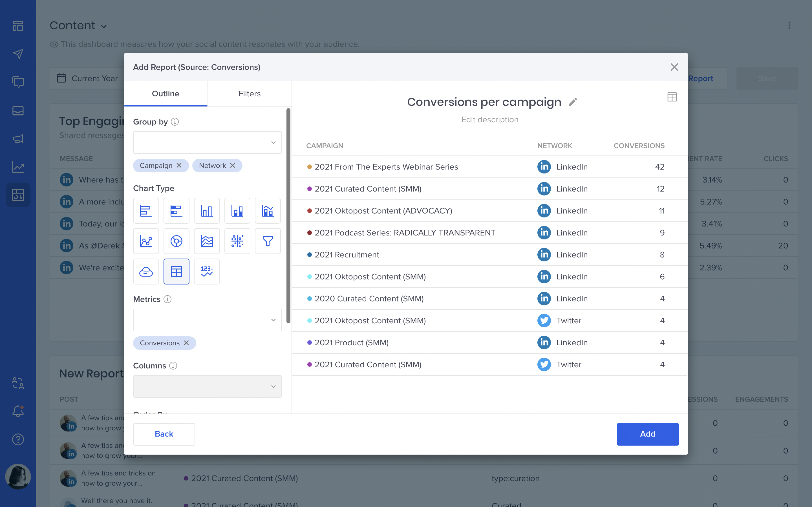
Task: Remove the Network group-by tag
Action: (233, 166)
